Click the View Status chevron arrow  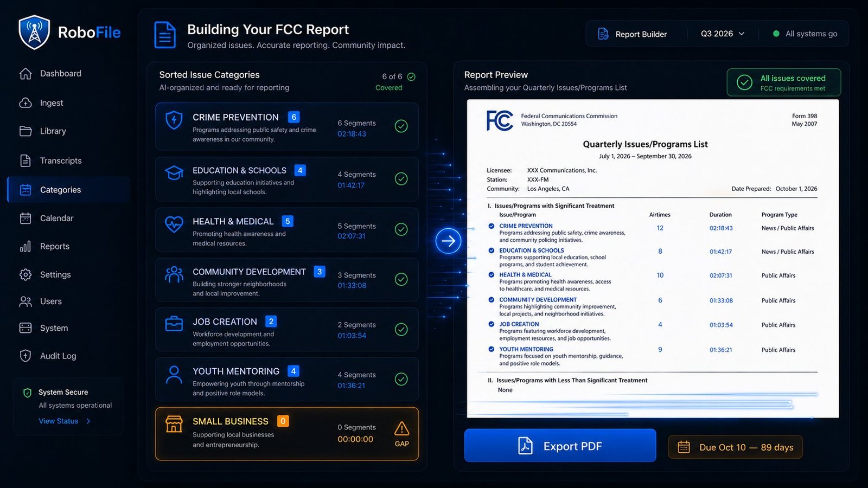coord(88,421)
